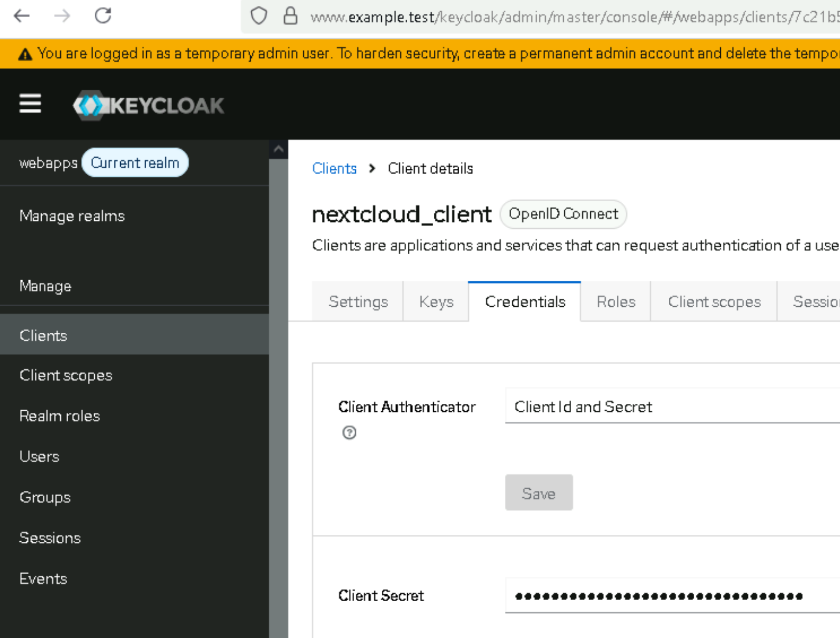840x638 pixels.
Task: Open the Client Authenticator dropdown
Action: point(672,406)
